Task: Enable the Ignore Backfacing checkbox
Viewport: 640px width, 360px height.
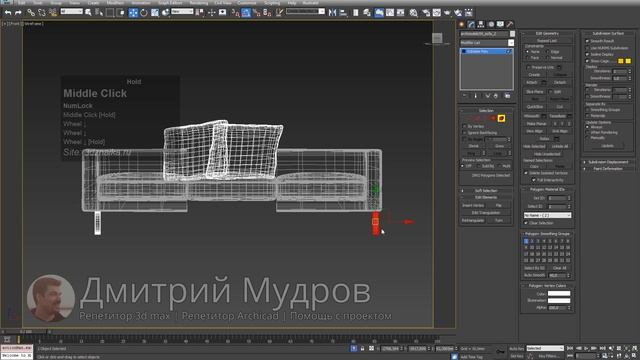Action: [x=464, y=133]
